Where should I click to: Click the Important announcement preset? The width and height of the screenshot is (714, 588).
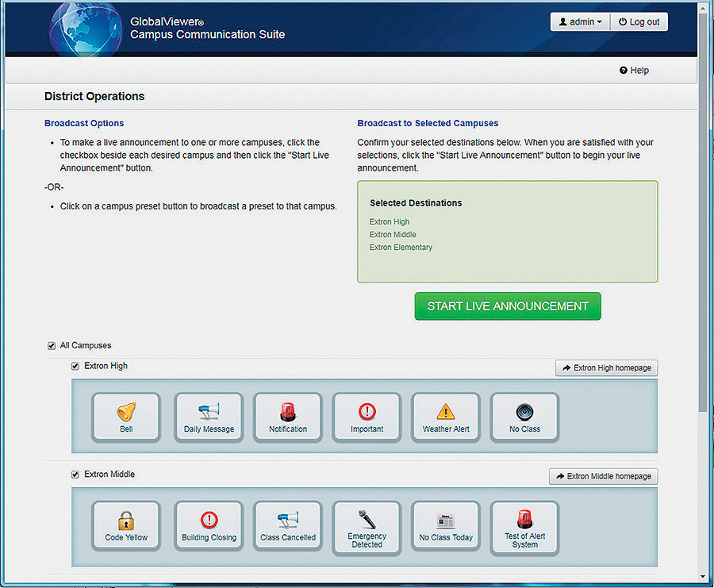click(x=367, y=416)
